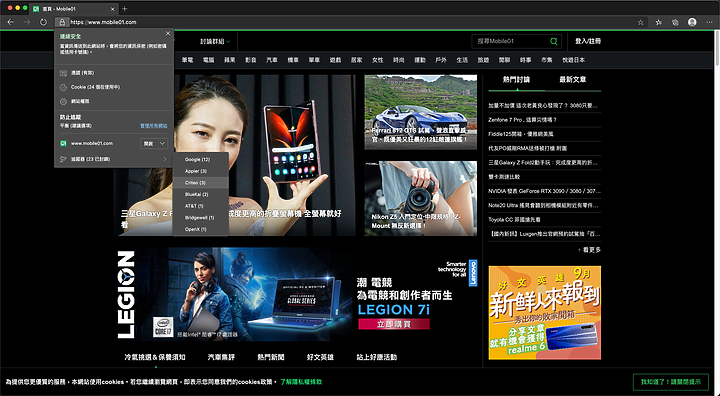Screen dimensions: 720x396
Task: Click the browser forward arrow
Action: [x=27, y=22]
